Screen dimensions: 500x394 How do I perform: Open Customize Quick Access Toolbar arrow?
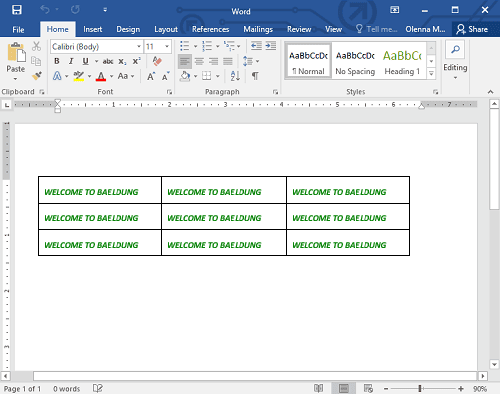click(x=105, y=10)
